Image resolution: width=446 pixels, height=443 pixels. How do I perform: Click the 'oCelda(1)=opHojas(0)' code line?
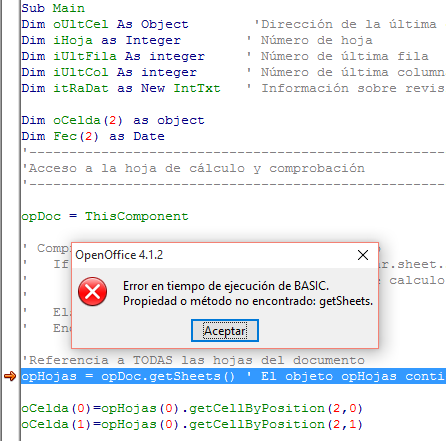pos(192,424)
